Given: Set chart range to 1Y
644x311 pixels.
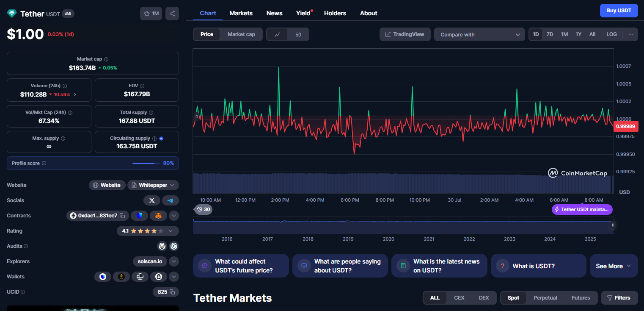Looking at the screenshot, I should (578, 34).
